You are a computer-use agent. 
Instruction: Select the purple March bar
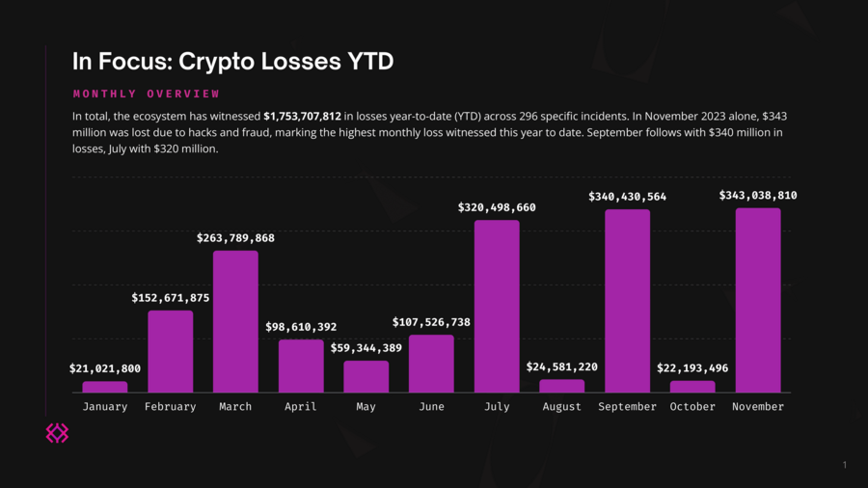pyautogui.click(x=235, y=321)
